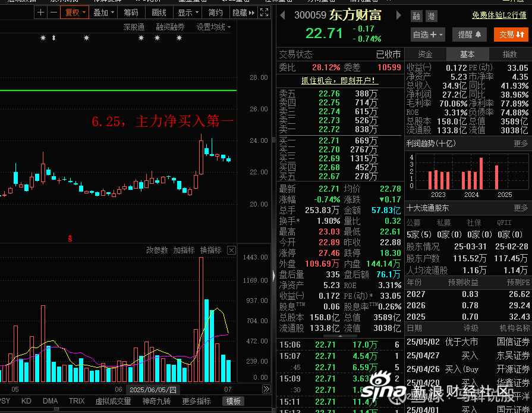Select the DMA indicator tab
Screen dimensions: 532x413
(50, 401)
